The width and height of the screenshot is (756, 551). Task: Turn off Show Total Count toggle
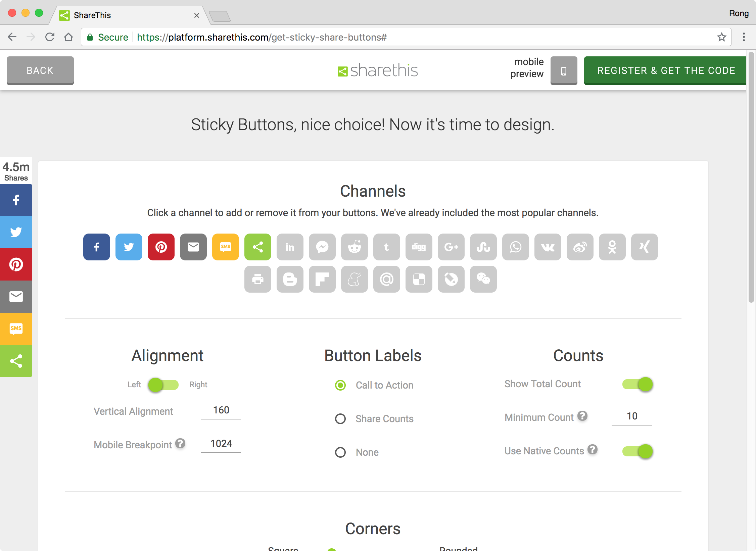pos(637,384)
